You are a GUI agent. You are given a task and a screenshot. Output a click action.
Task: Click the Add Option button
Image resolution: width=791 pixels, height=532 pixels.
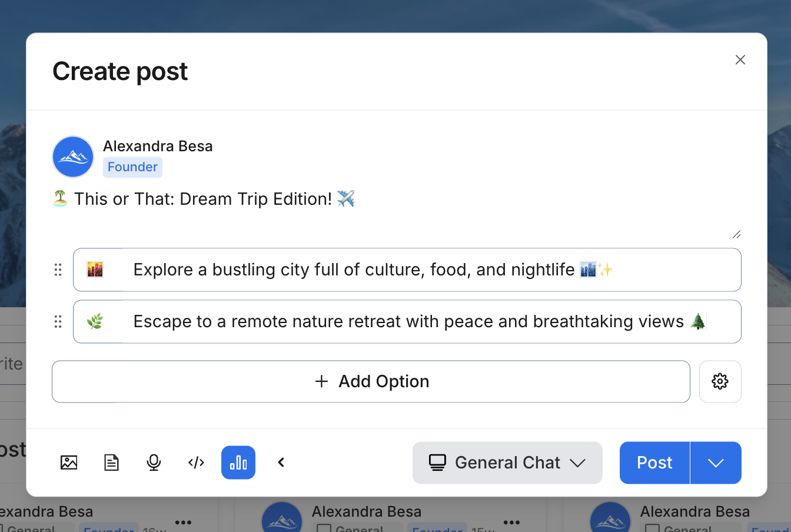(371, 381)
